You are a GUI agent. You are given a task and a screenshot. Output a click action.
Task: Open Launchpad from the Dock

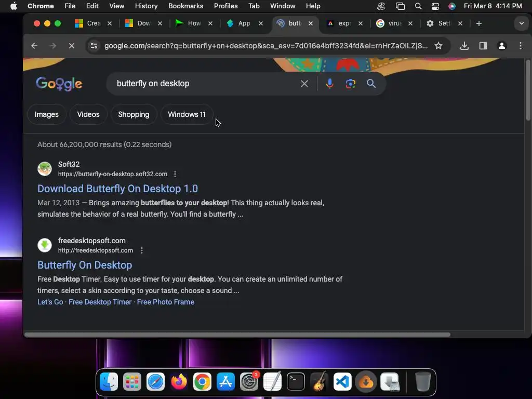[x=132, y=382]
